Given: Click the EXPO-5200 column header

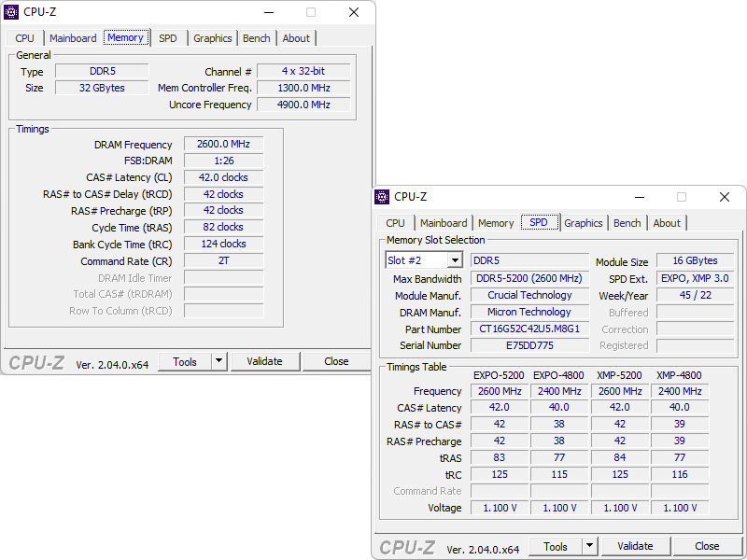Looking at the screenshot, I should tap(499, 375).
